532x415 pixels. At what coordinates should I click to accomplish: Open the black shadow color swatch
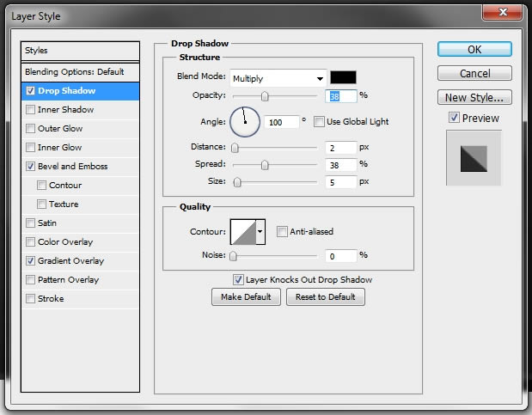point(343,77)
